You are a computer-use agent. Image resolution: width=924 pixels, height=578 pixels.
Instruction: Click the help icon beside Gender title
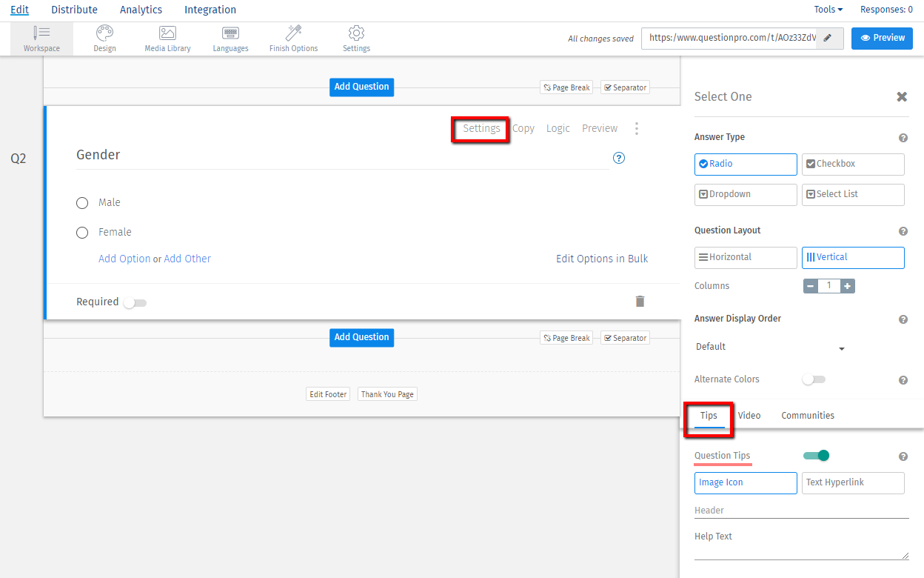[619, 158]
